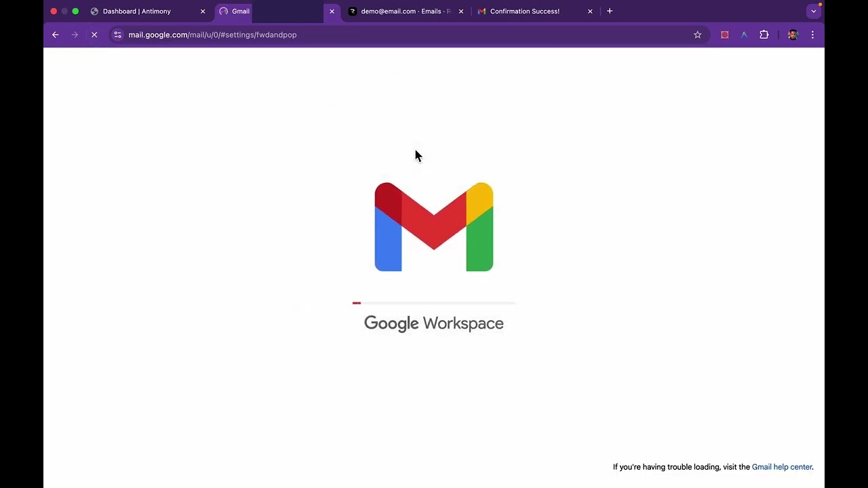This screenshot has width=868, height=488.
Task: Close the demo@email.com Emails tab
Action: click(461, 11)
